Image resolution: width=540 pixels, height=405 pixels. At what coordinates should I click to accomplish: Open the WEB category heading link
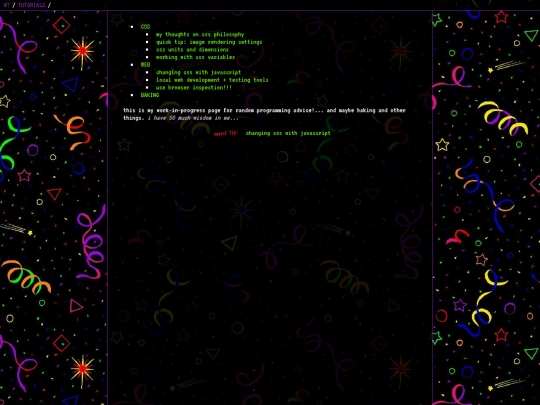coord(145,64)
